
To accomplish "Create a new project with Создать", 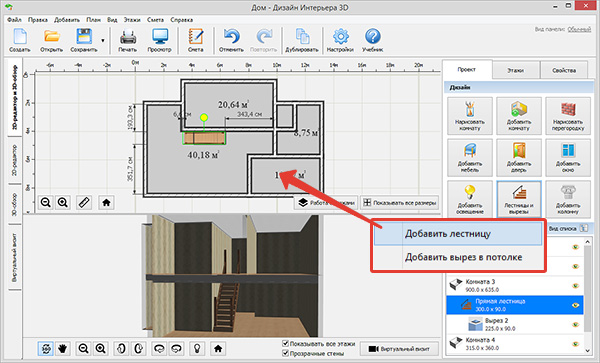I will point(20,41).
